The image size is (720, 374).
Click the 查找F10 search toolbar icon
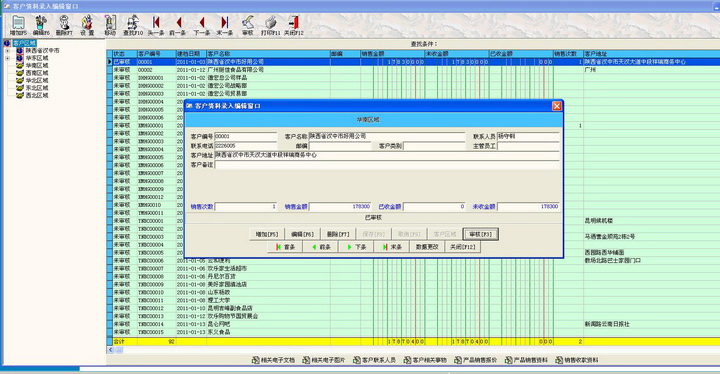click(133, 25)
